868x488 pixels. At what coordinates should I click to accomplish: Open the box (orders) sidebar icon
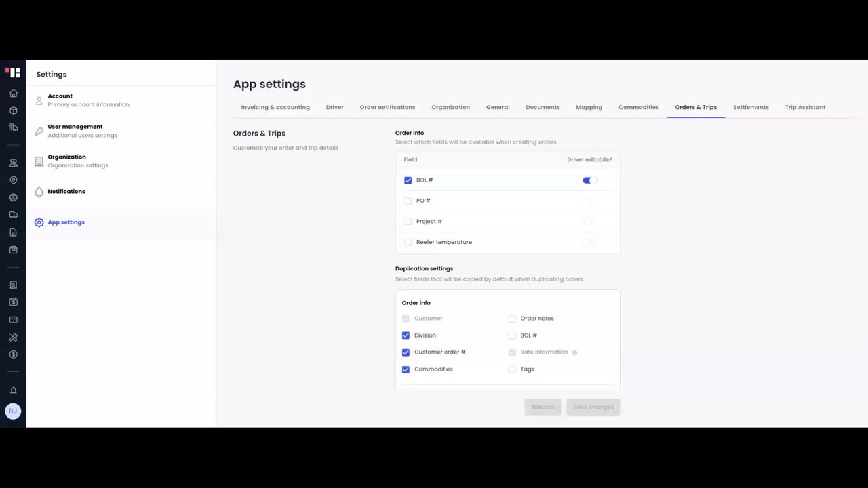(13, 110)
